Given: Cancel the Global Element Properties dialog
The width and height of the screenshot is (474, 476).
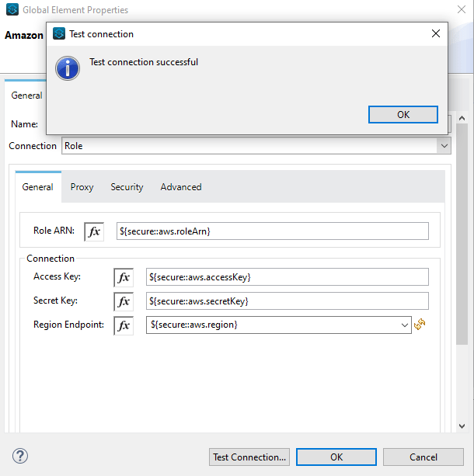Looking at the screenshot, I should pyautogui.click(x=423, y=457).
